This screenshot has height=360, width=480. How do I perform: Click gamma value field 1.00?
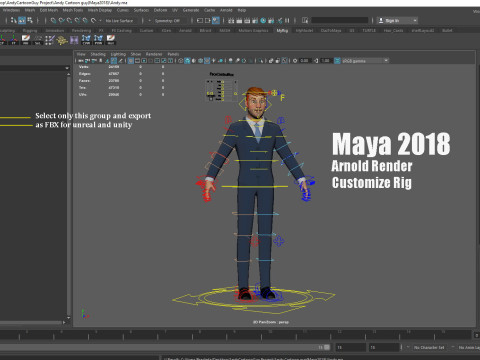click(x=326, y=61)
